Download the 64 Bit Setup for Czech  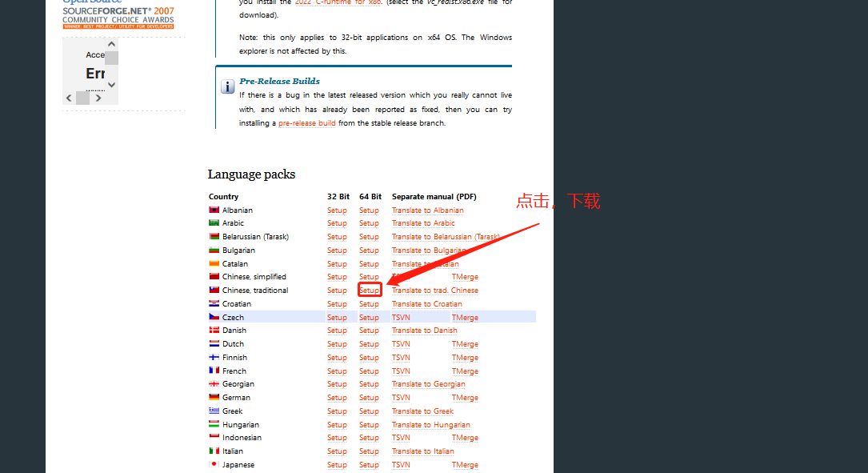click(370, 318)
